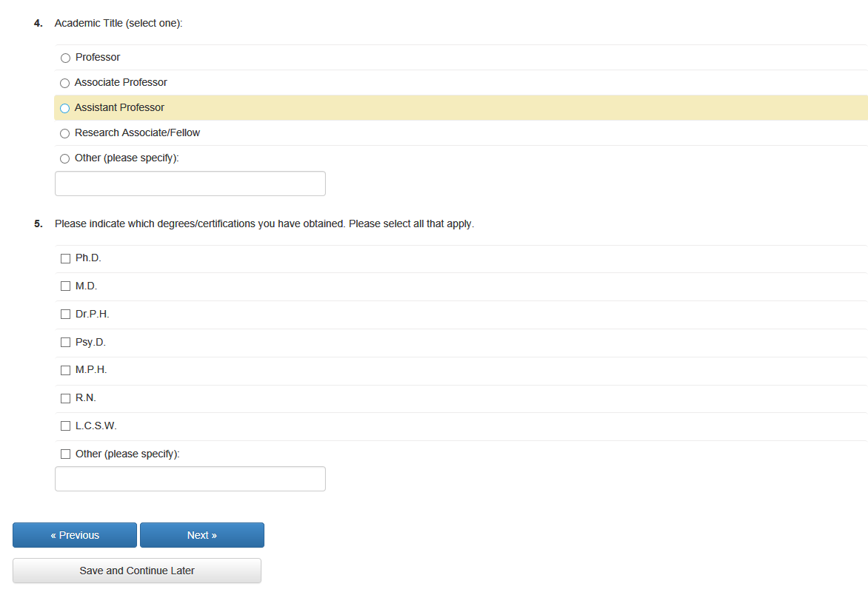Click the Other degrees text input
868x595 pixels.
(x=190, y=479)
